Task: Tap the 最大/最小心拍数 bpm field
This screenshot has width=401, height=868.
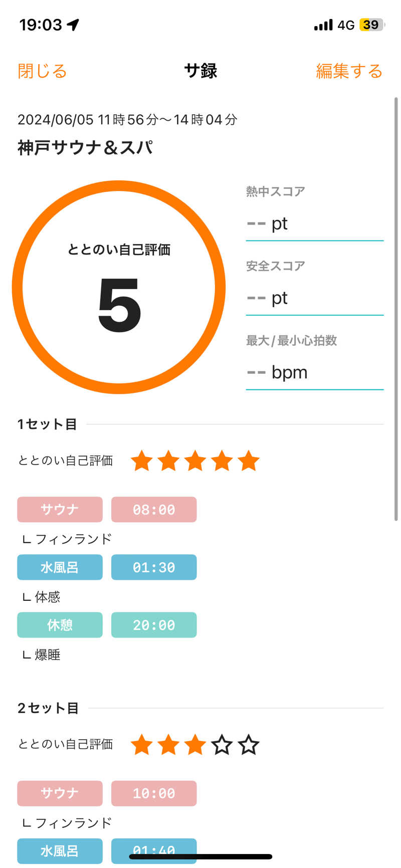Action: click(314, 372)
